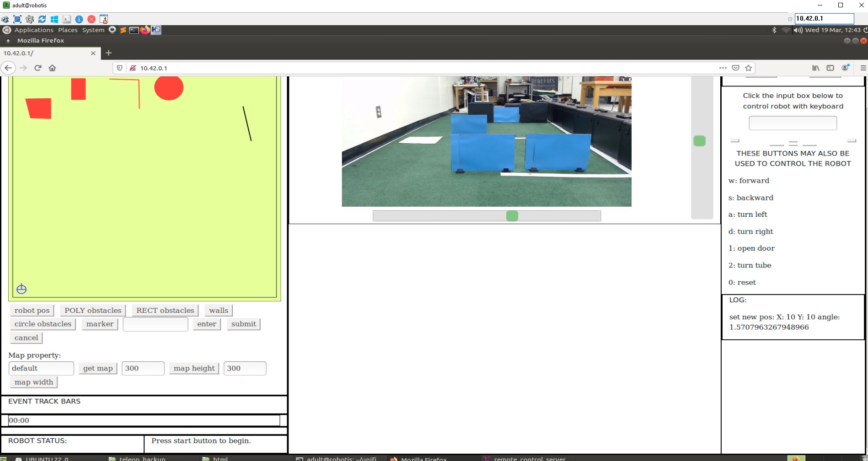Image resolution: width=868 pixels, height=461 pixels.
Task: Click the 'enter' button
Action: tap(207, 324)
